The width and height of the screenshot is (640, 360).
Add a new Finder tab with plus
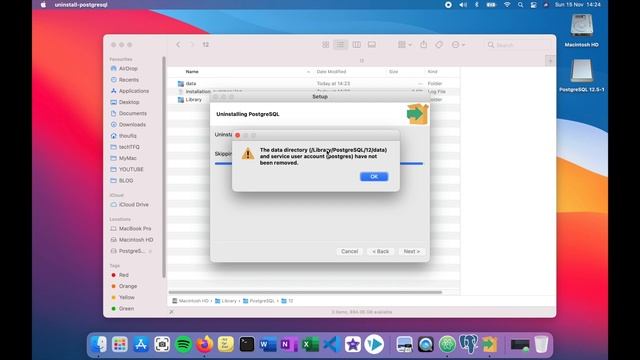click(x=550, y=61)
